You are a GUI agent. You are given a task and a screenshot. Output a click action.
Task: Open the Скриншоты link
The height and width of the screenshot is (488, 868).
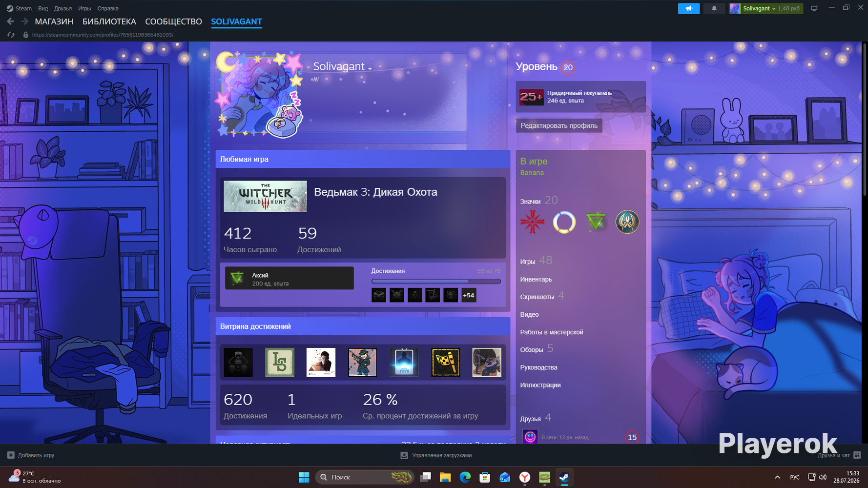(537, 297)
